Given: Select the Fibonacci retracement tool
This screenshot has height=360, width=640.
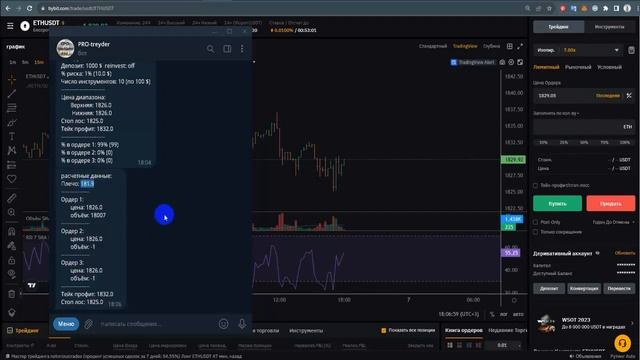Looking at the screenshot, I should coord(11,108).
